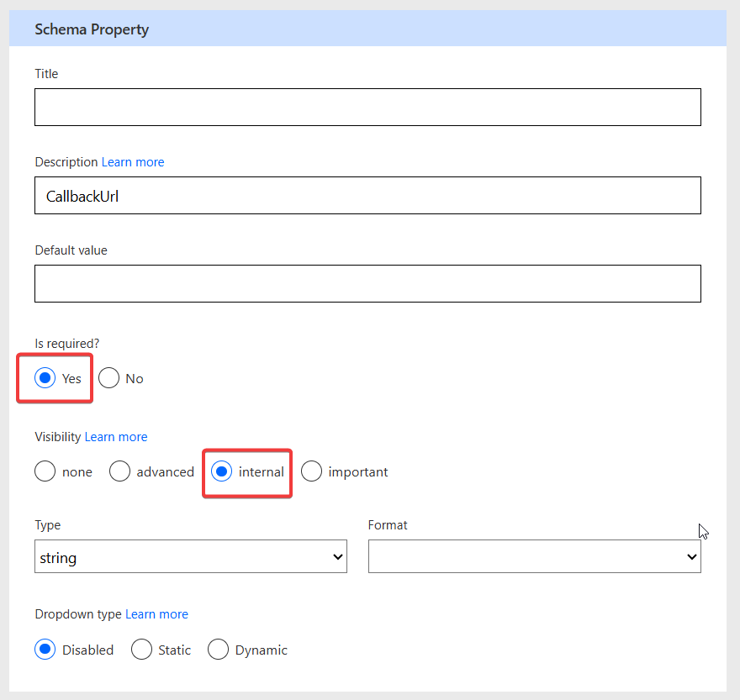The width and height of the screenshot is (740, 700).
Task: Select Disabled dropdown type
Action: [45, 650]
